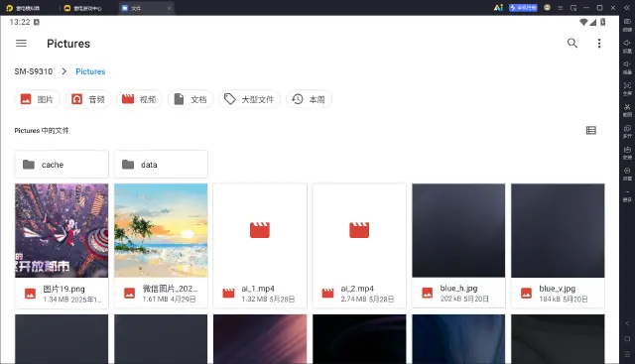Open the user avatar in title bar
This screenshot has height=364, width=635.
tap(547, 8)
